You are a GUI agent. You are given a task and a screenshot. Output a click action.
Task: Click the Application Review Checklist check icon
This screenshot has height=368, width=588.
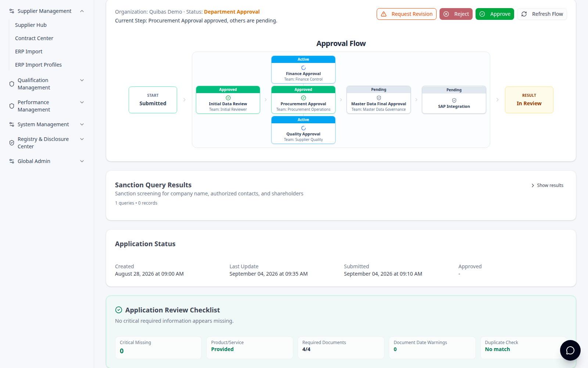[x=119, y=310]
